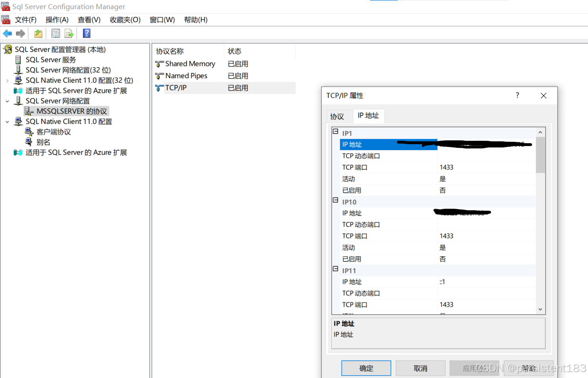
Task: Open the 帮助(H) menu
Action: click(x=196, y=20)
